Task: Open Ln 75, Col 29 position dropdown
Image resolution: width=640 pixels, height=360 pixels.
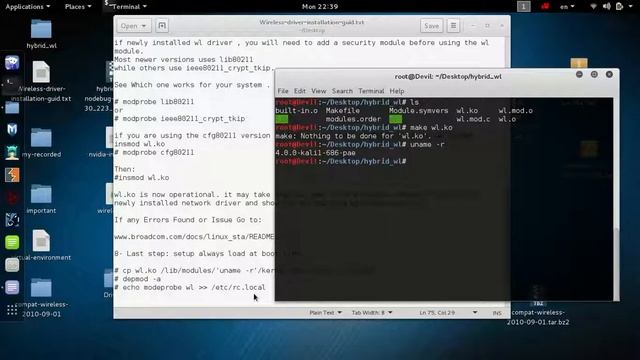Action: (448, 313)
